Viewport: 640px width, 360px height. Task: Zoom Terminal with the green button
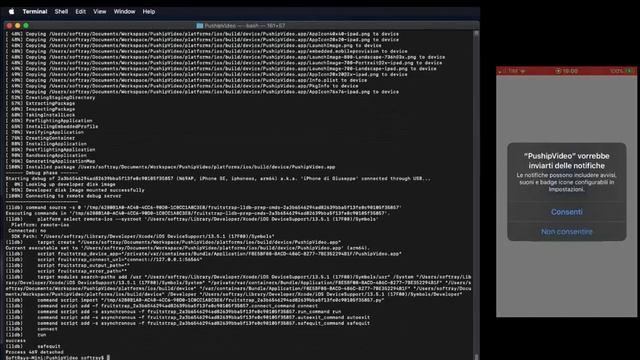coord(26,25)
